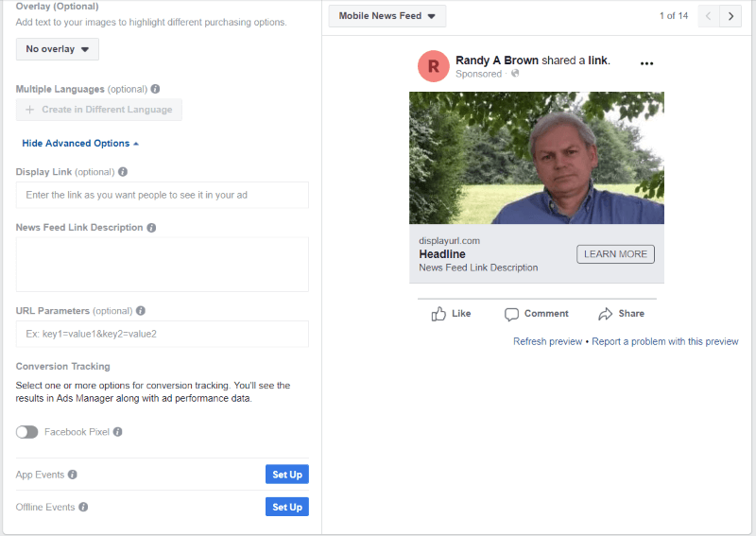Open the No overlay dropdown
This screenshot has width=756, height=536.
tap(58, 49)
